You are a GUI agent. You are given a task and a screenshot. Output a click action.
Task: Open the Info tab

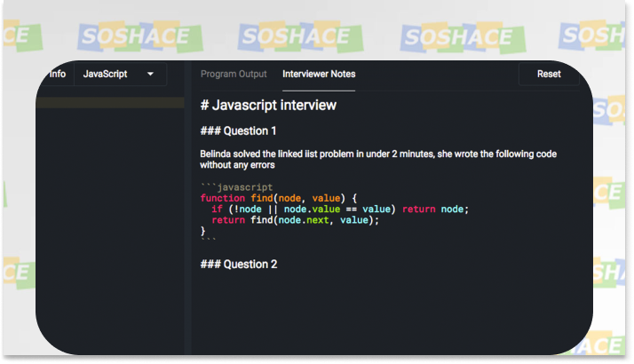[x=58, y=74]
